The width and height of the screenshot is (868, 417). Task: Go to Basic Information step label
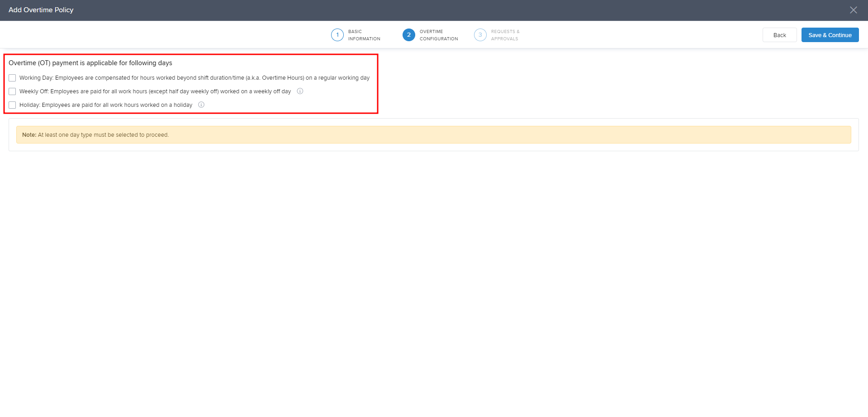tap(364, 35)
